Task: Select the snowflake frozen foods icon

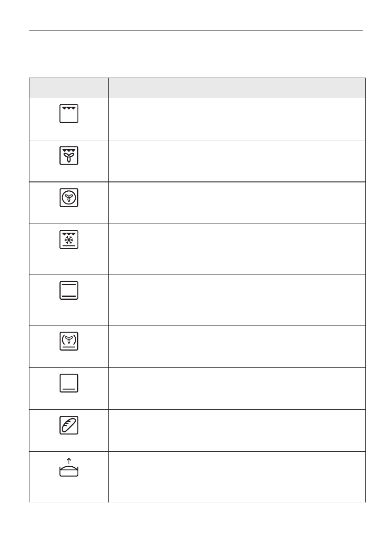Action: tap(69, 240)
